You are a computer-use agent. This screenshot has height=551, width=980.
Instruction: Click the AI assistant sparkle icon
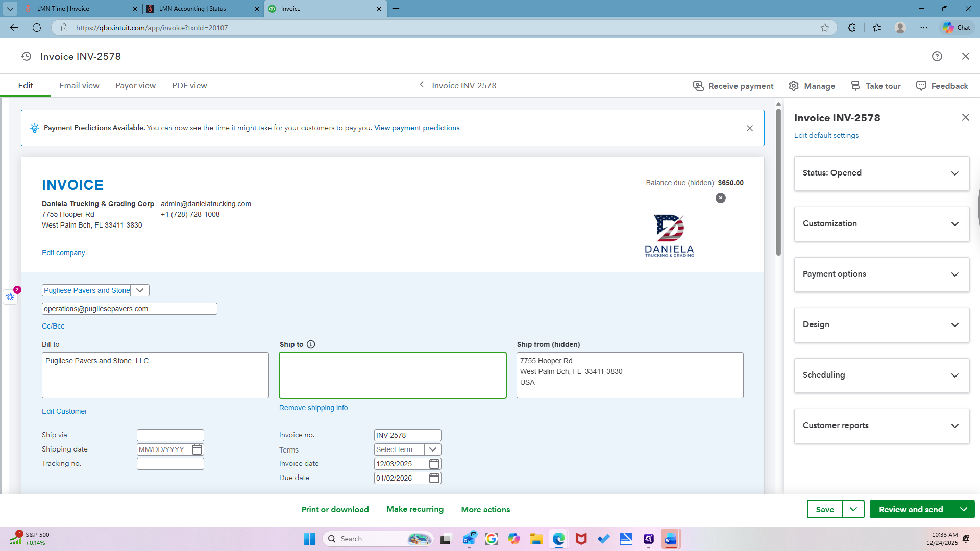[x=10, y=296]
